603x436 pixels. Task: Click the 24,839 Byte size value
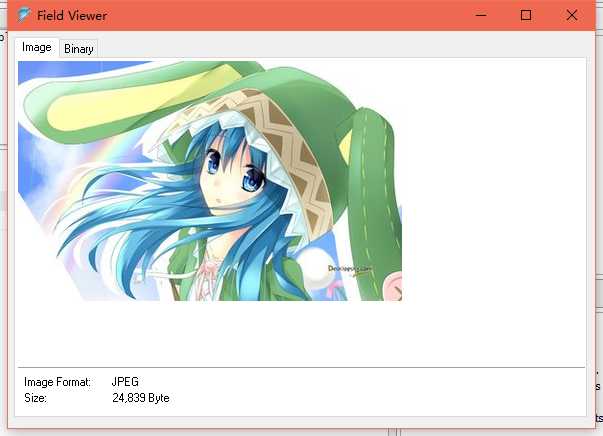tap(141, 398)
